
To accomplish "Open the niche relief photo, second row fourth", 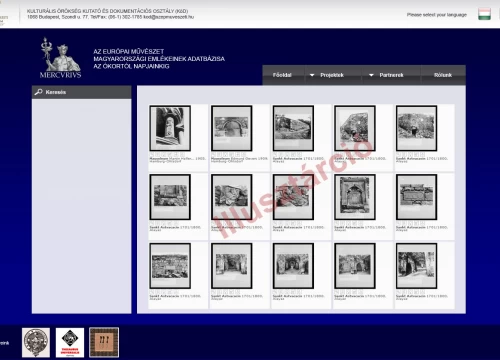I will click(x=355, y=197).
